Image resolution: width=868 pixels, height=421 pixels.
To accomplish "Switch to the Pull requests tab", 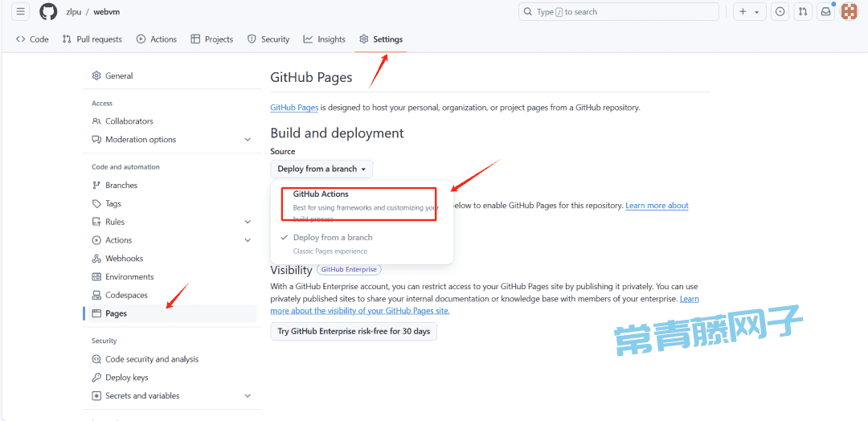I will pos(92,39).
